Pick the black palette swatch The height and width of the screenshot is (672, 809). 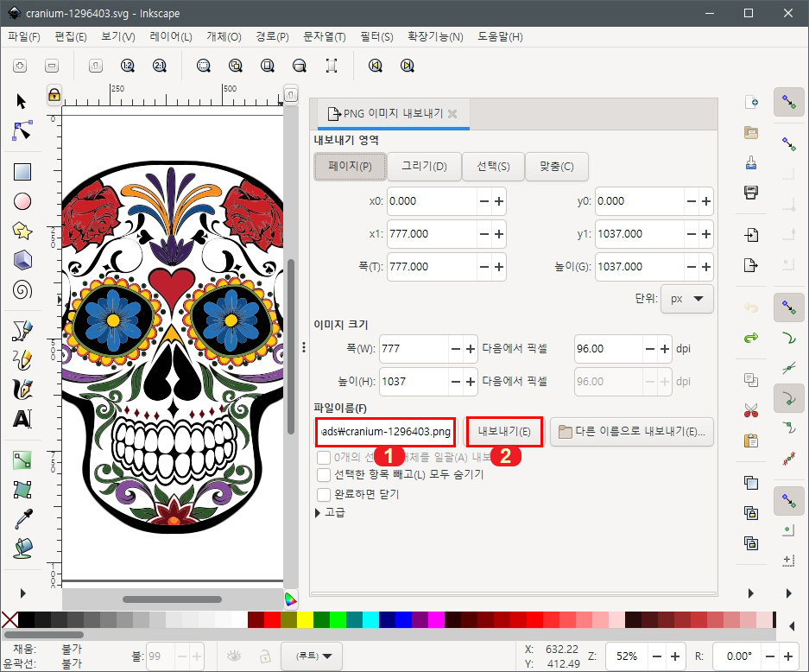26,619
